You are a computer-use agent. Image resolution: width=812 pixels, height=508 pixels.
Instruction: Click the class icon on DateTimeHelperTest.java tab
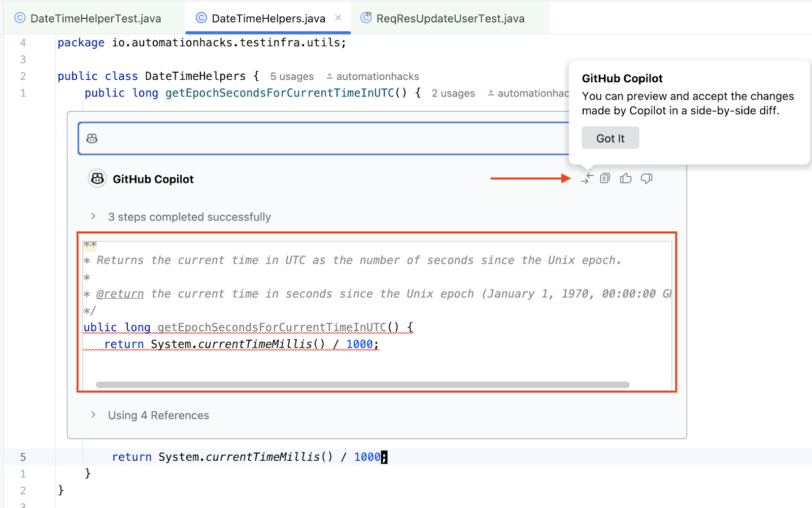[x=19, y=18]
